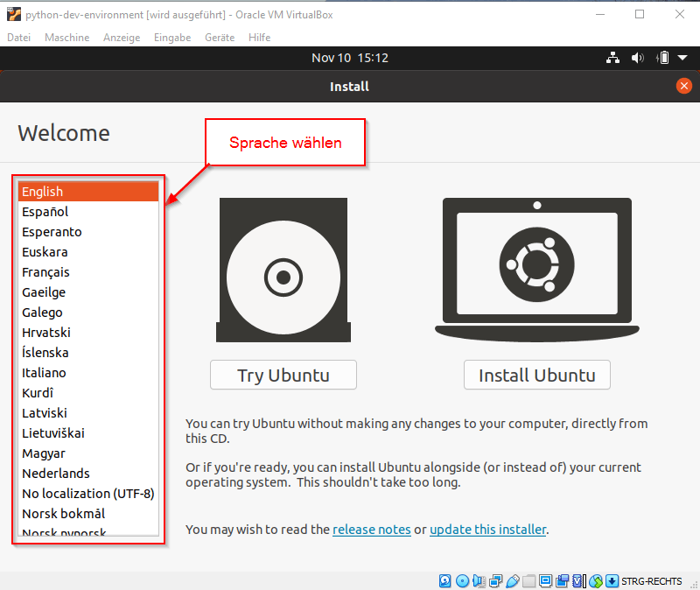Click the USB devices icon in the statusbar
The width and height of the screenshot is (700, 590).
511,580
